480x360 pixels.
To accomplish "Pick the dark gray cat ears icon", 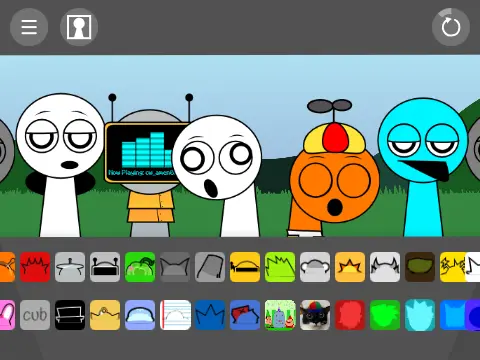I will [175, 267].
